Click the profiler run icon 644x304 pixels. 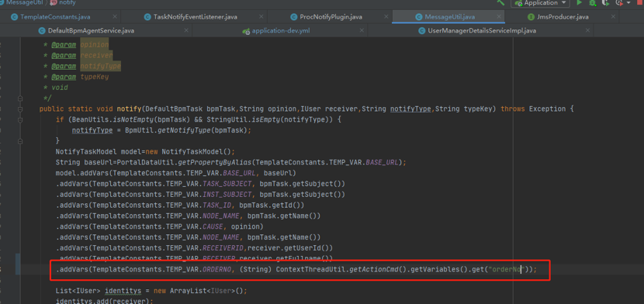coord(619,2)
